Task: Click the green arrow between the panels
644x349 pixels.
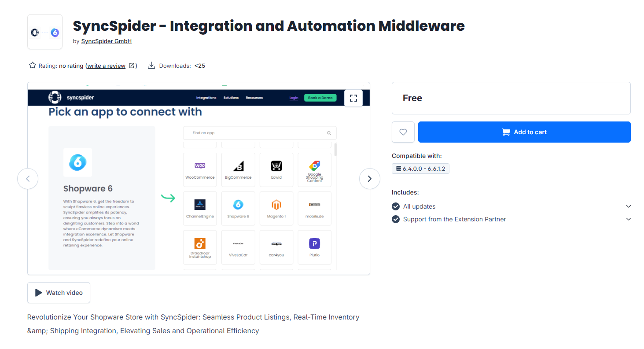Action: tap(168, 198)
